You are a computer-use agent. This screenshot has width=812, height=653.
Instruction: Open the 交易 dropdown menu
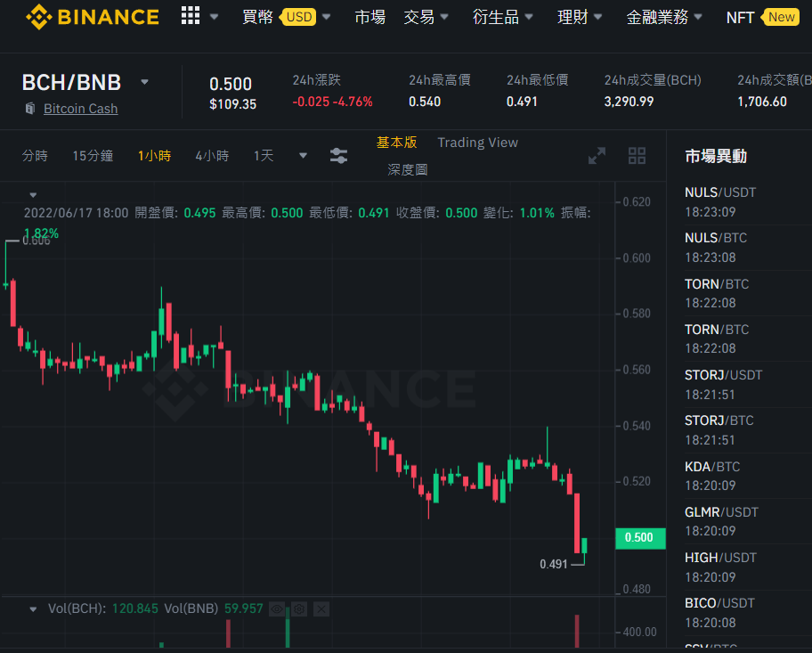coord(426,17)
